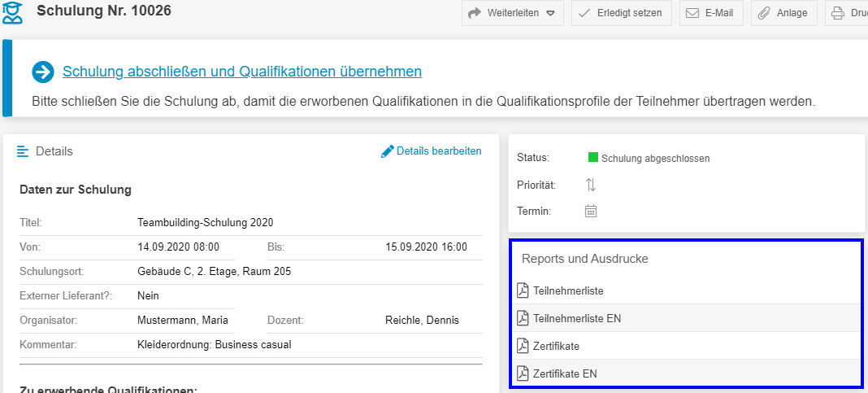Image resolution: width=868 pixels, height=393 pixels.
Task: Click the start date 14.09.2020 08:00
Action: [x=178, y=247]
